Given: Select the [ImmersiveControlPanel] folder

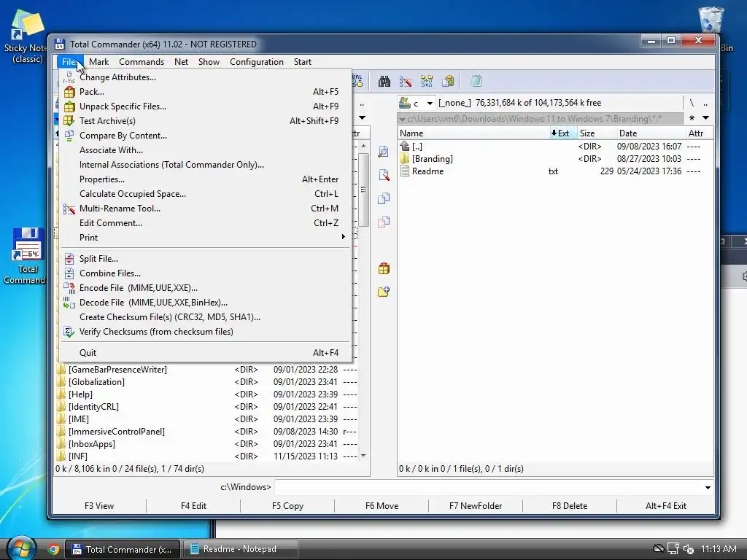Looking at the screenshot, I should pos(207,432).
